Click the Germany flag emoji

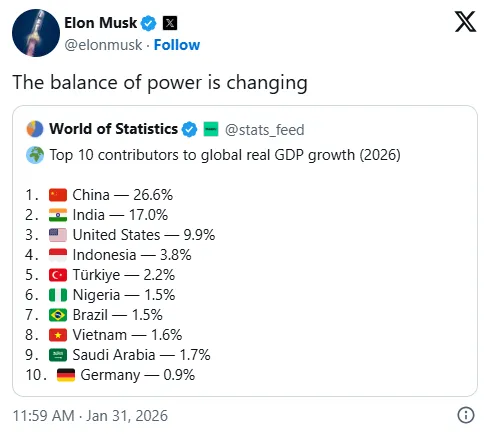click(x=66, y=375)
